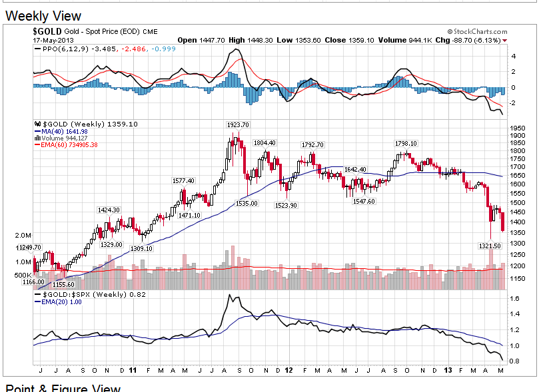Click the Point & Figure View heading
The width and height of the screenshot is (539, 392).
point(63,388)
